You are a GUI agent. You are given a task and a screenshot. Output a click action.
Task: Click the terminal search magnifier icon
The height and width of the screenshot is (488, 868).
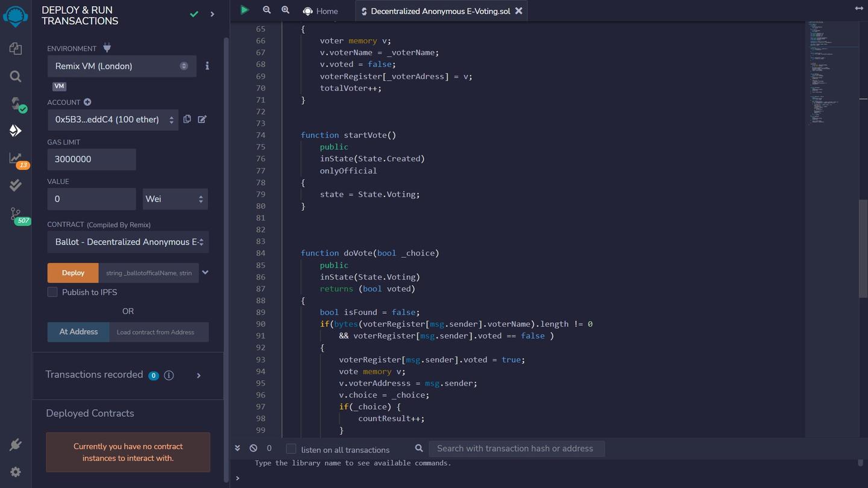click(x=419, y=448)
